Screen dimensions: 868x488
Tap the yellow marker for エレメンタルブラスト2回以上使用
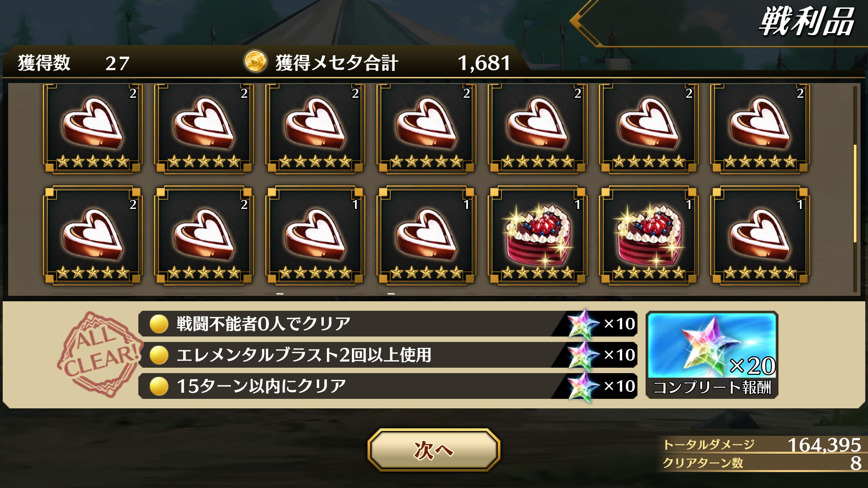point(159,355)
